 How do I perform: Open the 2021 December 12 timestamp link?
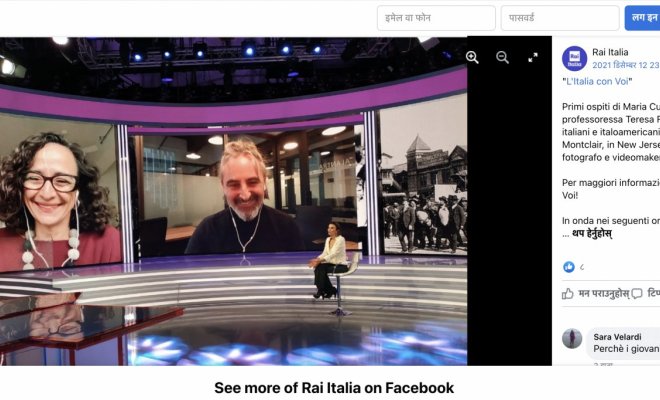tap(626, 65)
